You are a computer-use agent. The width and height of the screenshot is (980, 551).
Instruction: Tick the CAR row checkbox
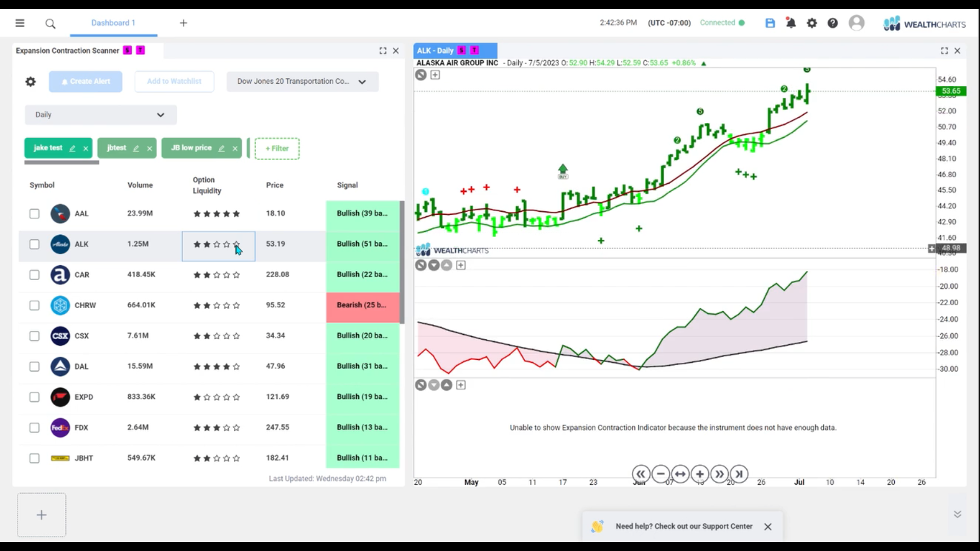34,275
